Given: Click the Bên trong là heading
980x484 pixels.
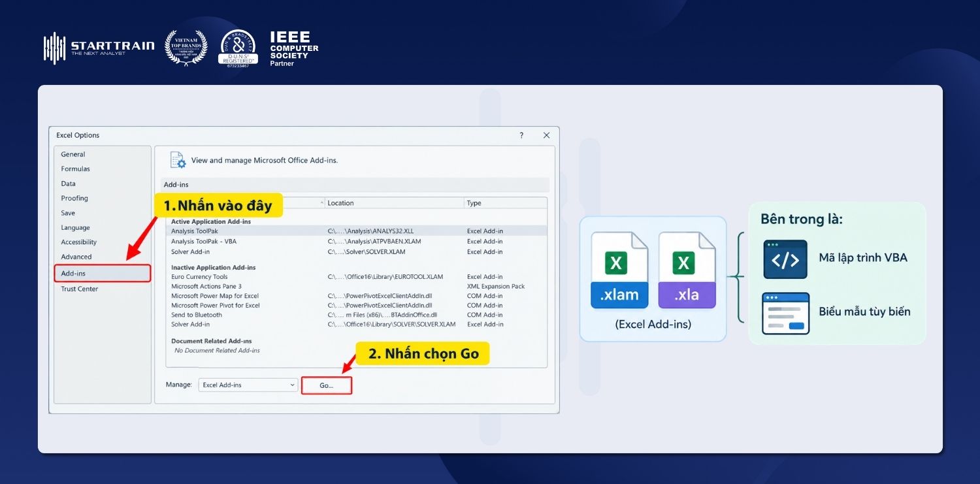Looking at the screenshot, I should coord(802,219).
